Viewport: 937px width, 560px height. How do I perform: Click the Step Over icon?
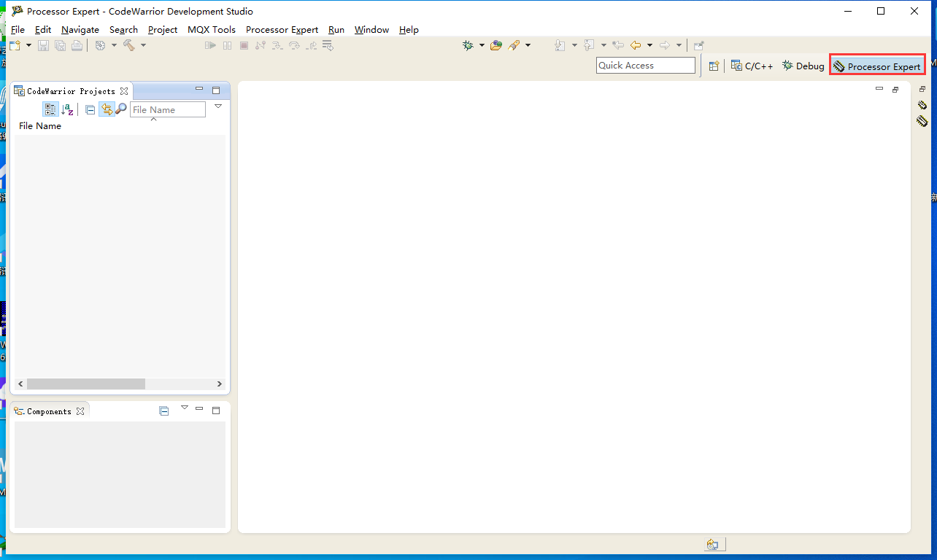coord(294,45)
